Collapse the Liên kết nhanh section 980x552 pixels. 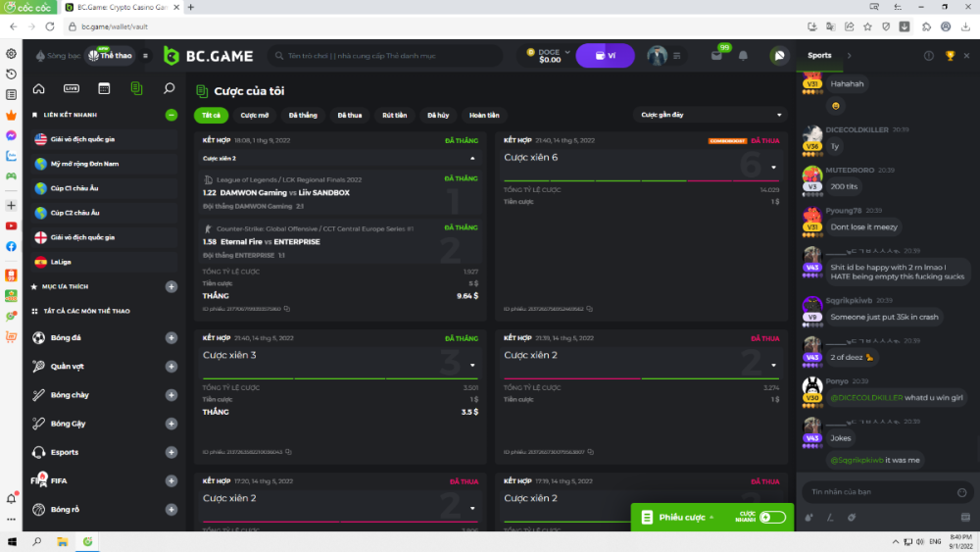(x=171, y=115)
